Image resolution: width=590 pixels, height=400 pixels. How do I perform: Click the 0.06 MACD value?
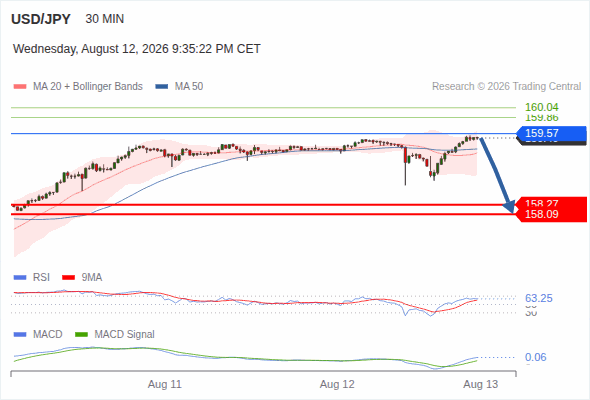coord(535,357)
